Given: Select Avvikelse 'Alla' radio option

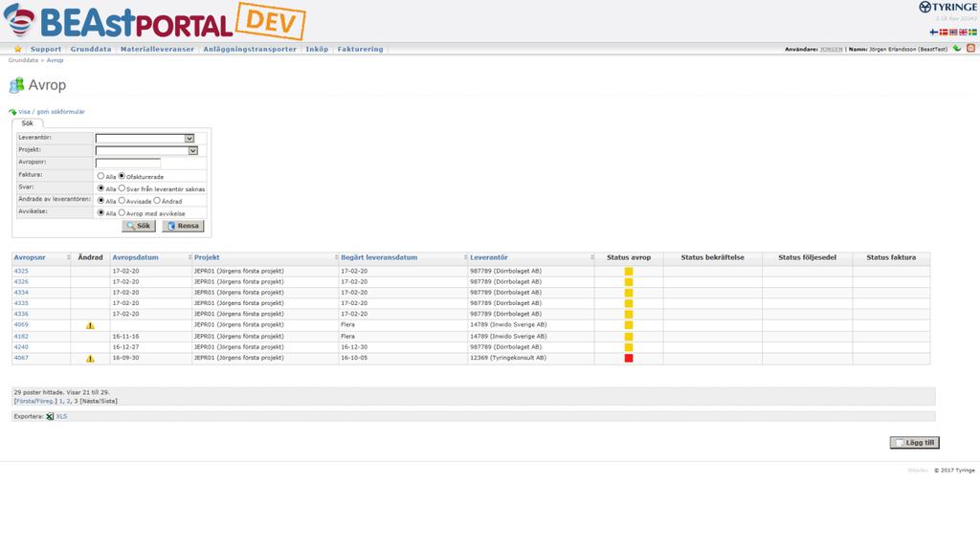Looking at the screenshot, I should click(x=100, y=213).
